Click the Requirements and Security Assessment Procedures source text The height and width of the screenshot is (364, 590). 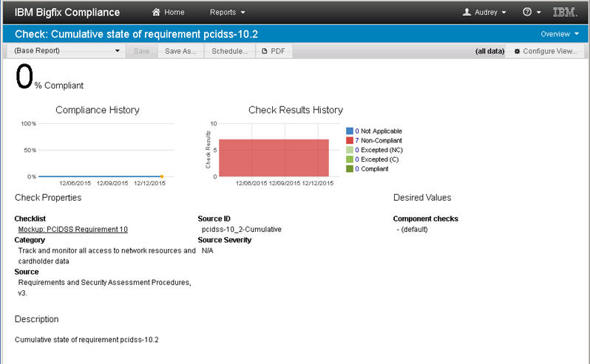click(104, 288)
